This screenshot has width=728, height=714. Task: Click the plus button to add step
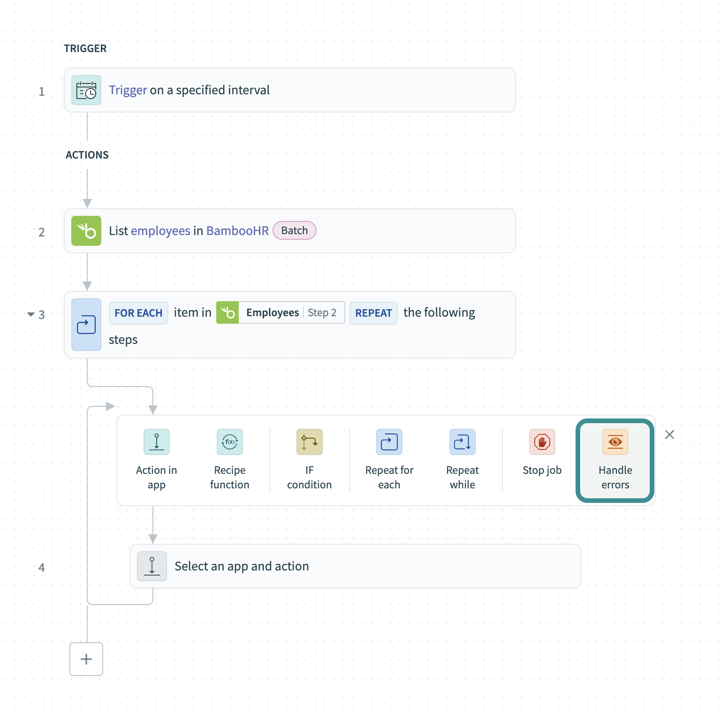[x=86, y=659]
